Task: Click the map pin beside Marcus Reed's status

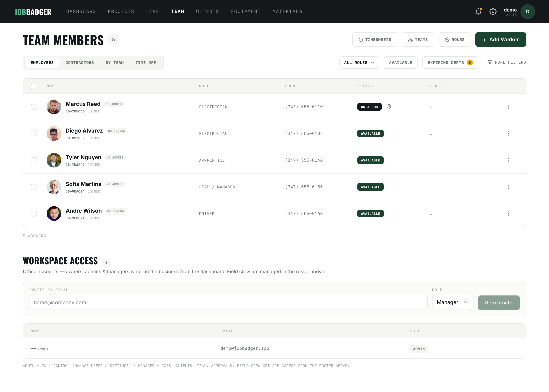Action: click(x=389, y=107)
